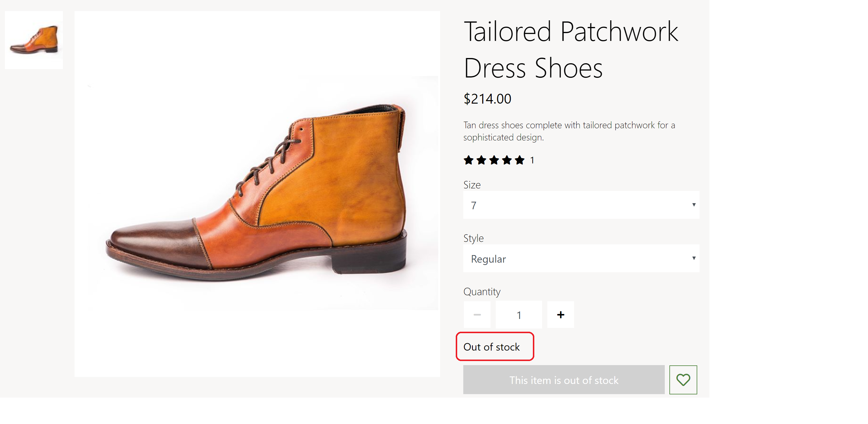This screenshot has height=424, width=868.
Task: Click the product description paragraph
Action: coord(569,131)
